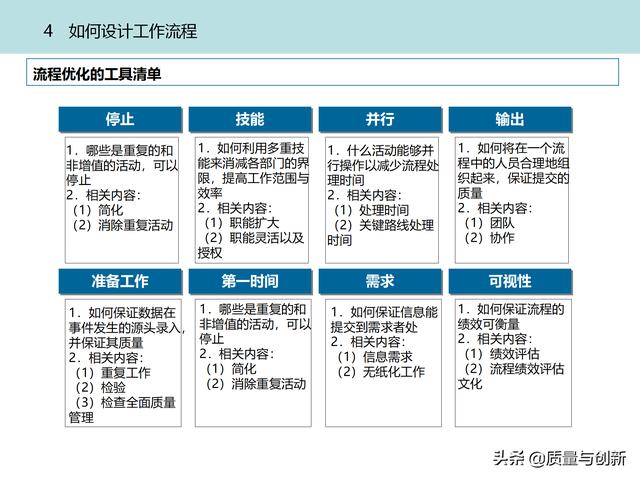
Task: Click the item (2) 职能灵活以及授权
Action: (251, 245)
